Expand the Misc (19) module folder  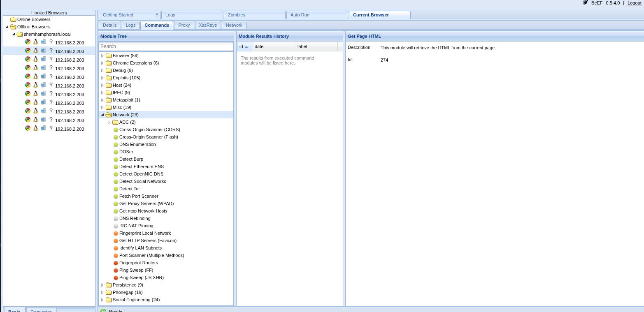click(x=102, y=107)
